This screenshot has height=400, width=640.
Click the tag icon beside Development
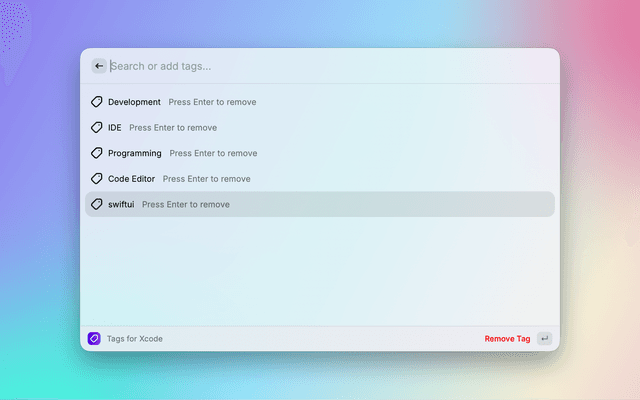[x=97, y=102]
